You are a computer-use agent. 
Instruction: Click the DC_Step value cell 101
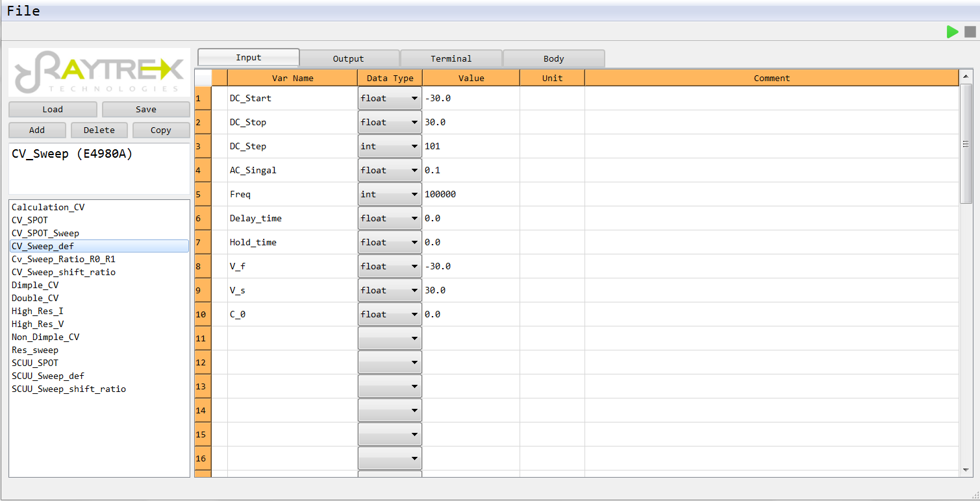click(x=471, y=146)
